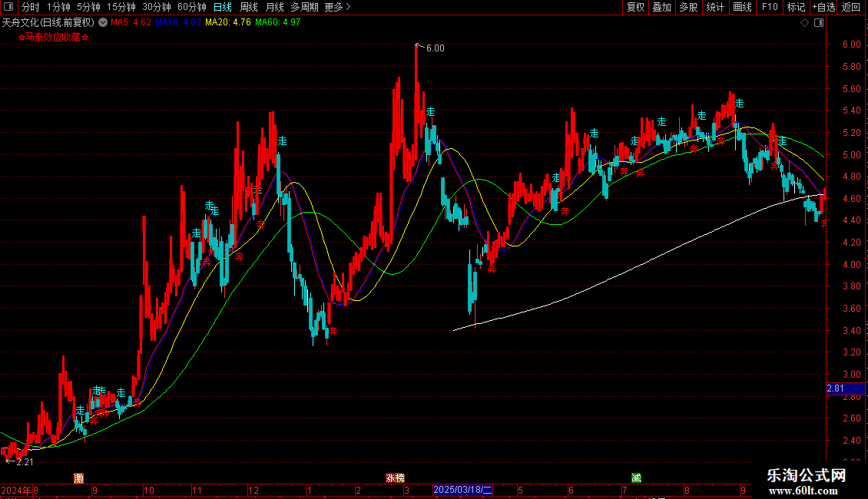Click the 6.00 high price annotation
This screenshot has width=868, height=499.
(x=435, y=48)
